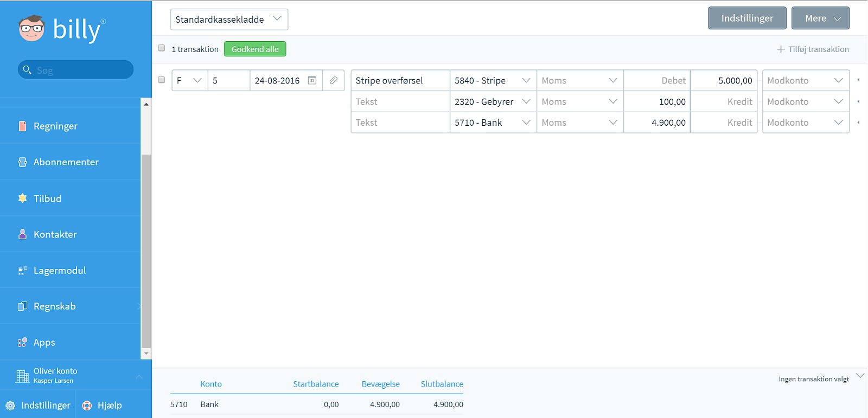The height and width of the screenshot is (418, 868).
Task: Click the row arrow beside 5840 - Stripe line
Action: (x=858, y=80)
